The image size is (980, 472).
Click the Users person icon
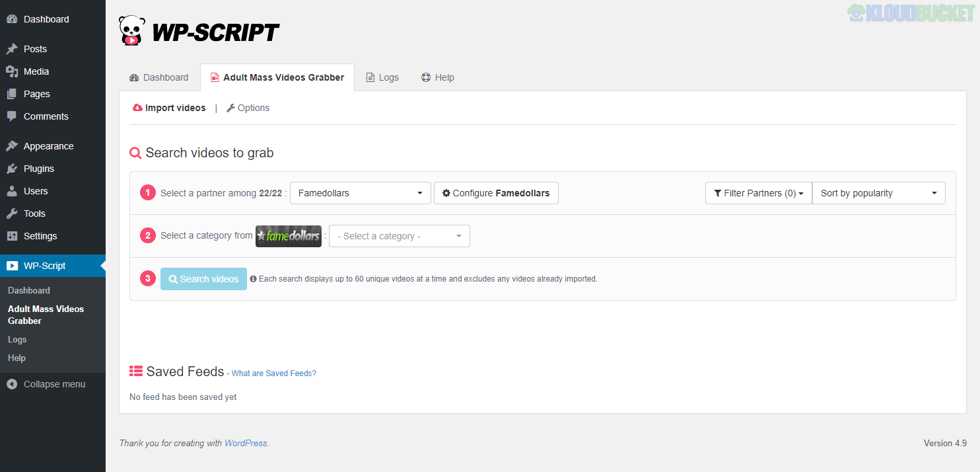point(12,191)
